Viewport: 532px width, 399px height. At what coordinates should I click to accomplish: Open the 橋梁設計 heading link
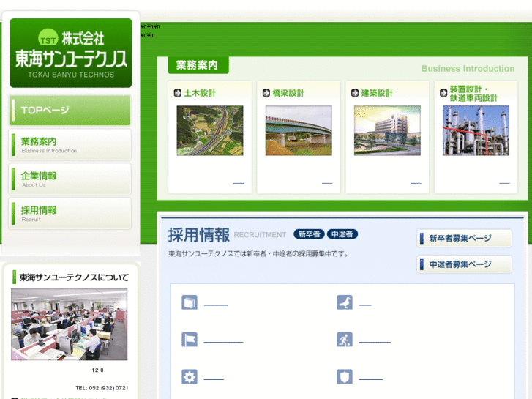tap(288, 93)
